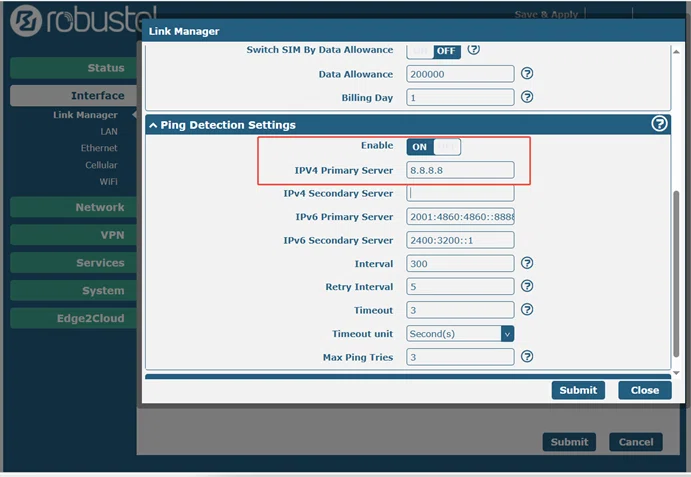
Task: Click the scrollbar down arrow
Action: coord(676,373)
